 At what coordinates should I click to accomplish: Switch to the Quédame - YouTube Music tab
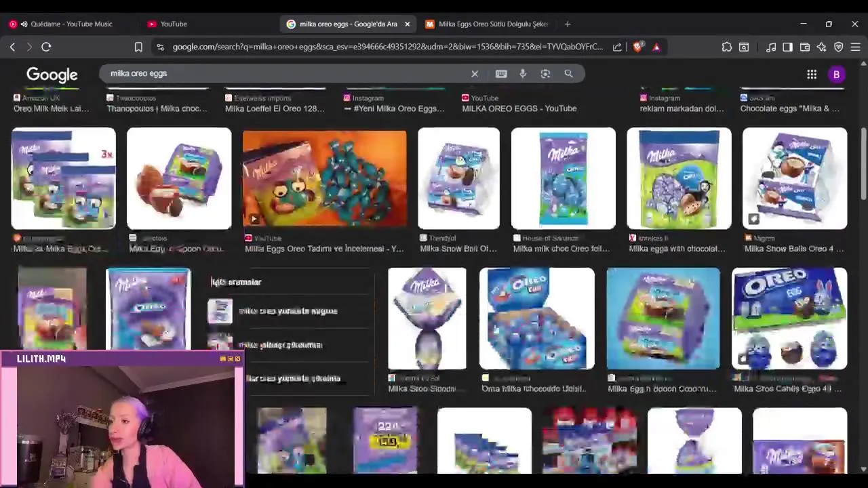click(x=71, y=24)
